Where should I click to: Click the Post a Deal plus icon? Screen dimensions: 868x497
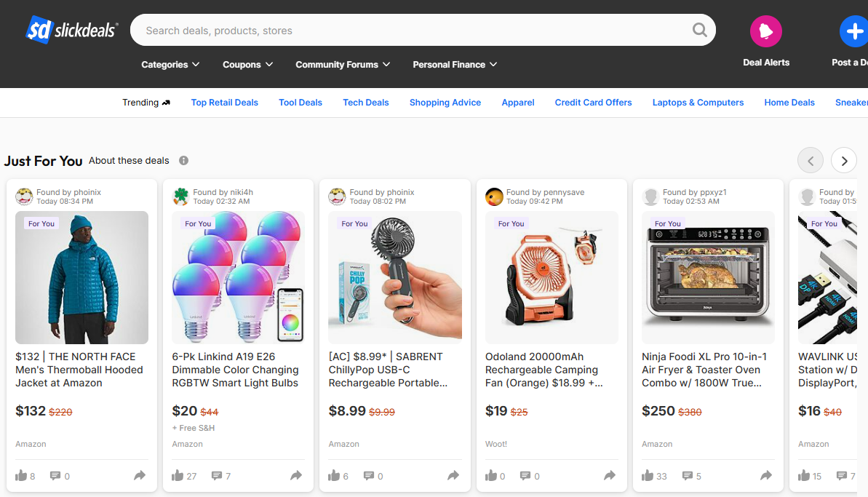tap(856, 31)
